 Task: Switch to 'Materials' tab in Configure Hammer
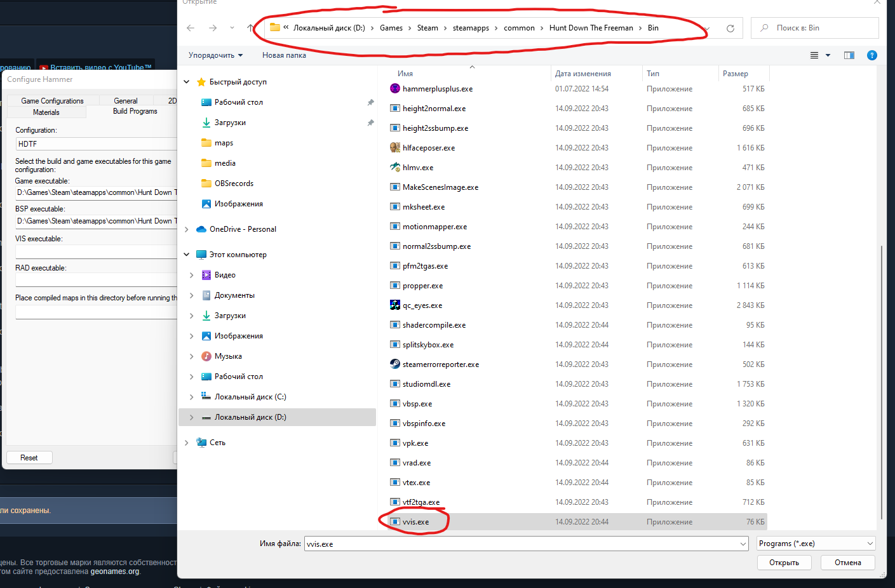46,112
